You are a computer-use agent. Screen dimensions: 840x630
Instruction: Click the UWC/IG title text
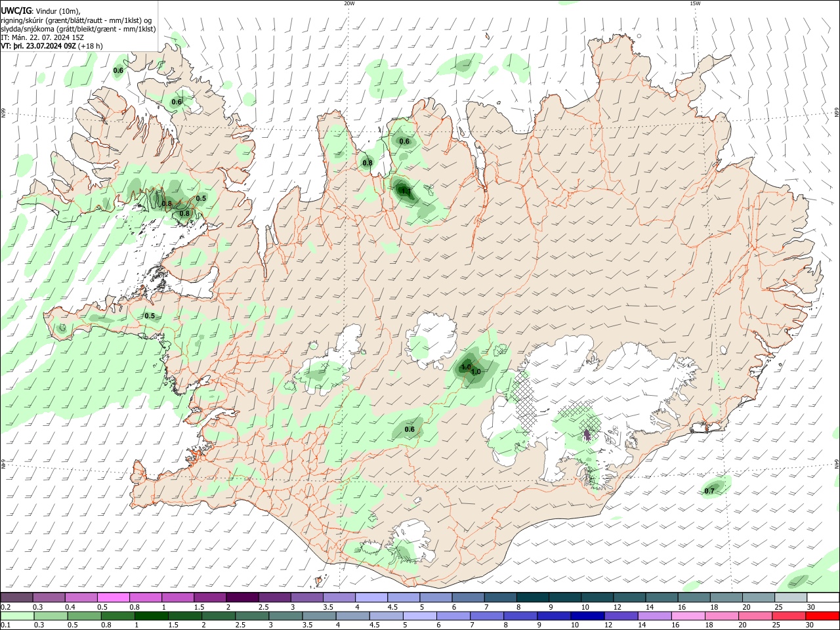[16, 10]
